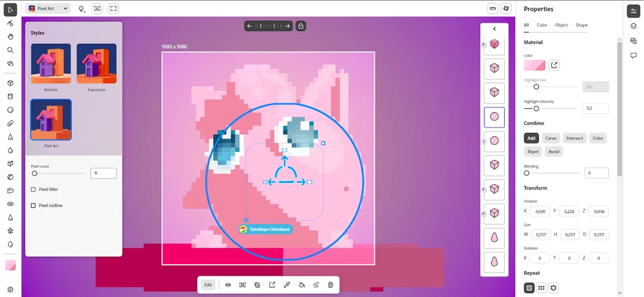Click the Material color swatch
Image resolution: width=644 pixels, height=297 pixels.
click(x=535, y=65)
